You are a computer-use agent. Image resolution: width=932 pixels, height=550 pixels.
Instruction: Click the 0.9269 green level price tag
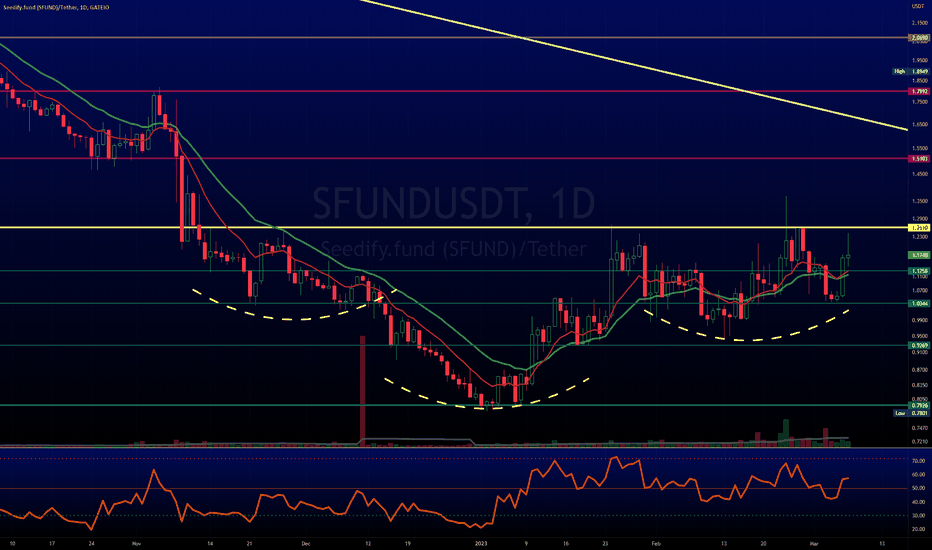pos(919,345)
